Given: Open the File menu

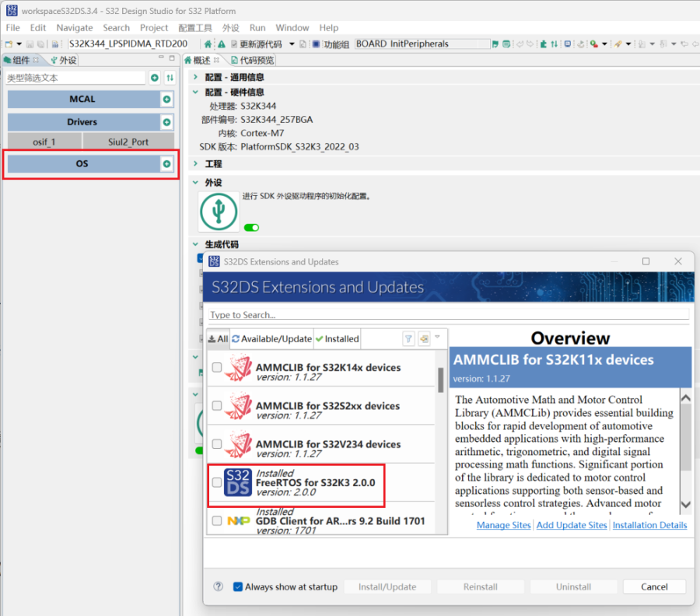Looking at the screenshot, I should (12, 28).
